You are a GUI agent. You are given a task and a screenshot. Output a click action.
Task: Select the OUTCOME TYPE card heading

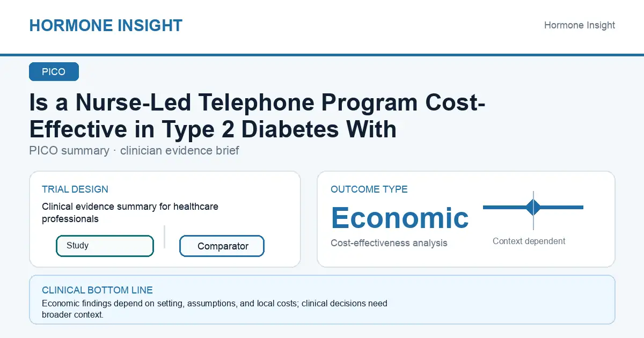click(369, 189)
